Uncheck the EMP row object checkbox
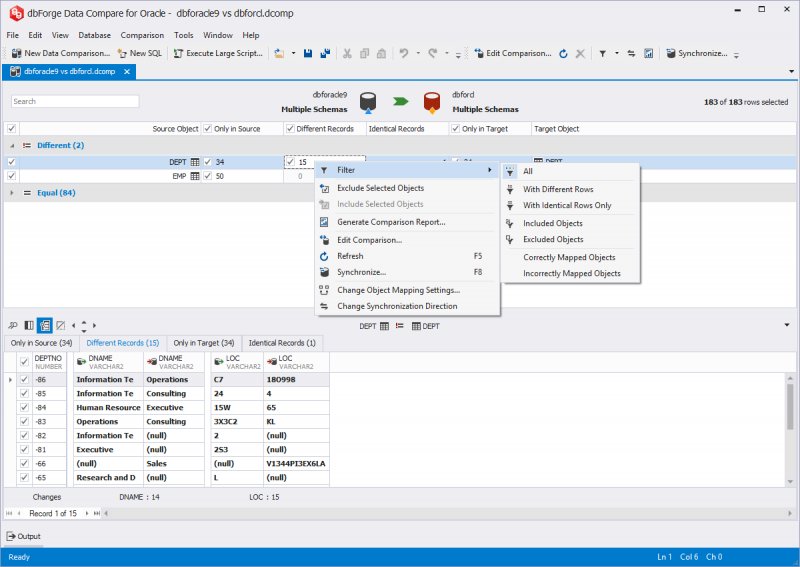 pyautogui.click(x=11, y=176)
